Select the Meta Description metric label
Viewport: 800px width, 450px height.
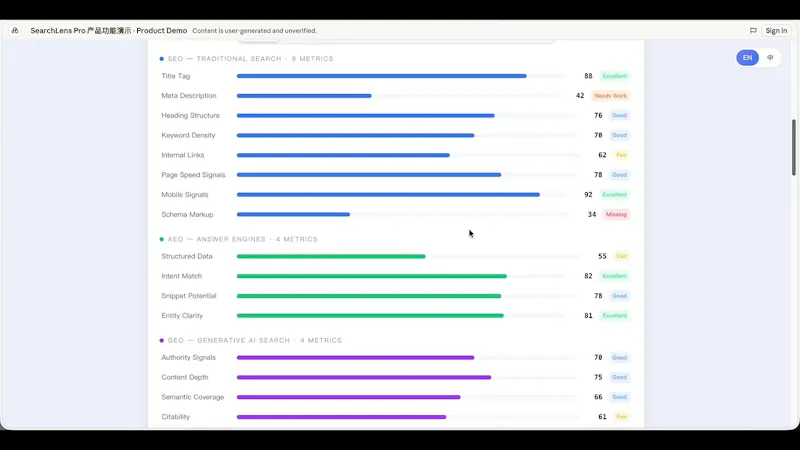tap(189, 96)
